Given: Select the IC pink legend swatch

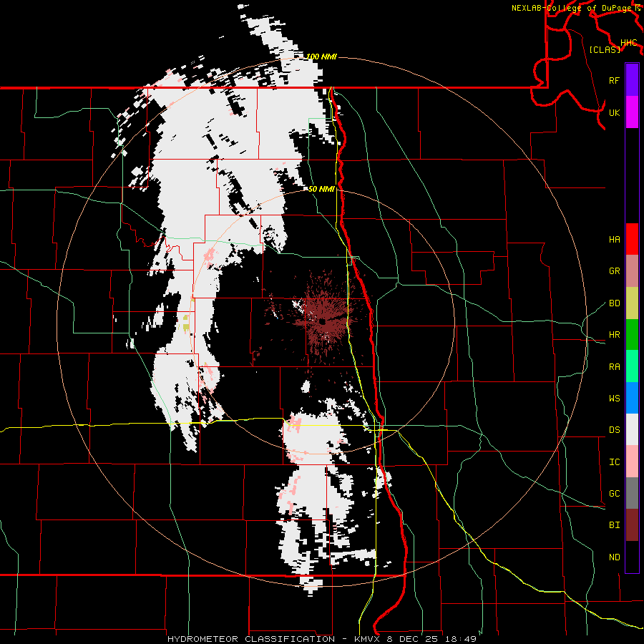Looking at the screenshot, I should click(632, 462).
